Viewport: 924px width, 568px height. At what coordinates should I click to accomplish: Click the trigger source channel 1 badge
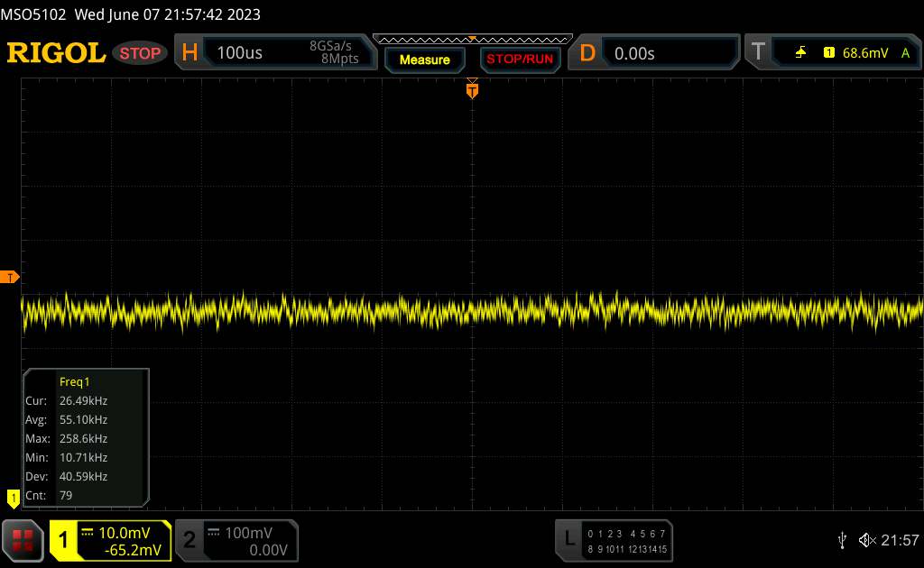pyautogui.click(x=829, y=53)
